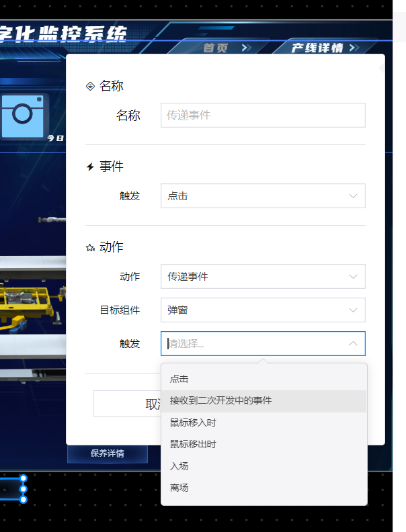Open the 目标组件 dropdown showing 弹窗
This screenshot has width=406, height=532.
pos(263,310)
